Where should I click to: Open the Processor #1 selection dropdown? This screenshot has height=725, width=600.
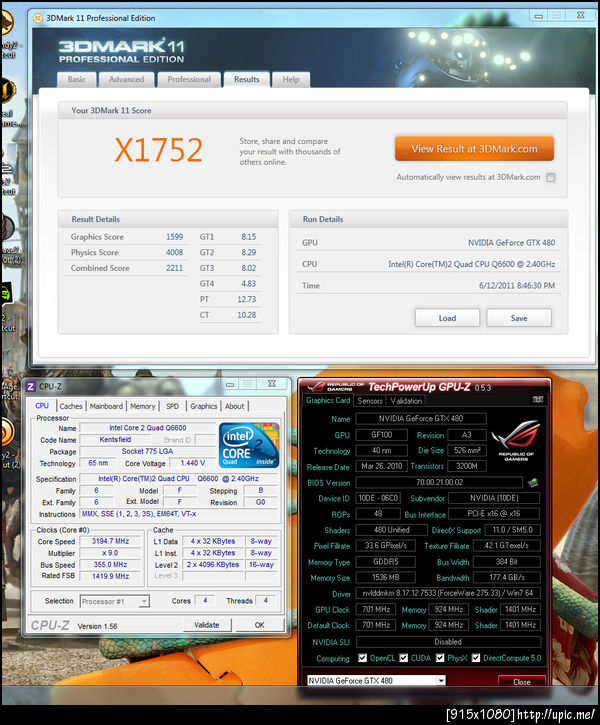pos(115,601)
